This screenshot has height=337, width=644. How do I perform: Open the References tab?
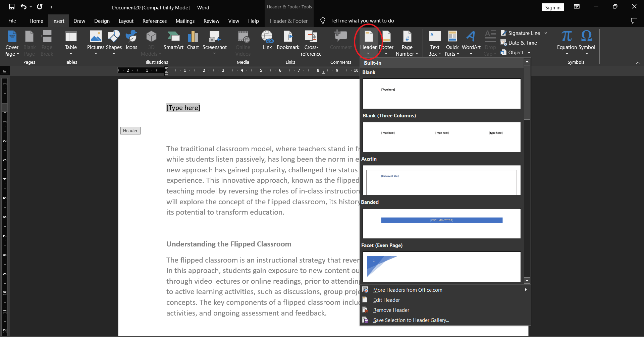(154, 21)
